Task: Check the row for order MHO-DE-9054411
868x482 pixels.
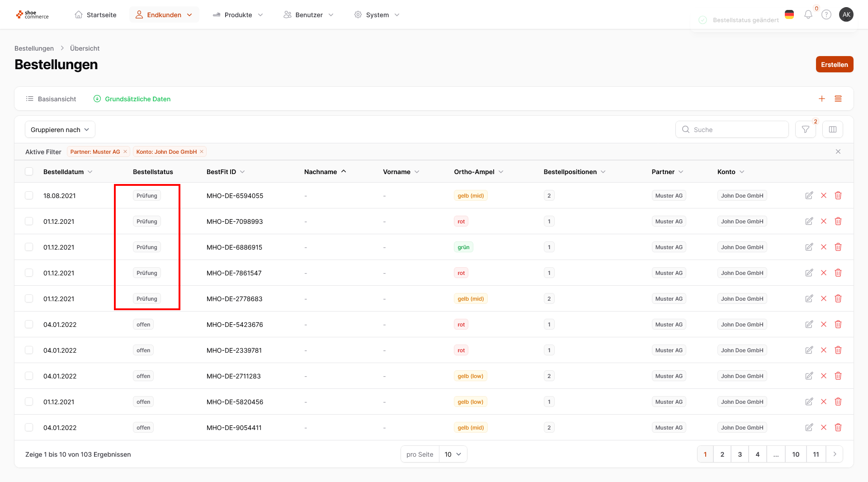Action: pos(29,428)
